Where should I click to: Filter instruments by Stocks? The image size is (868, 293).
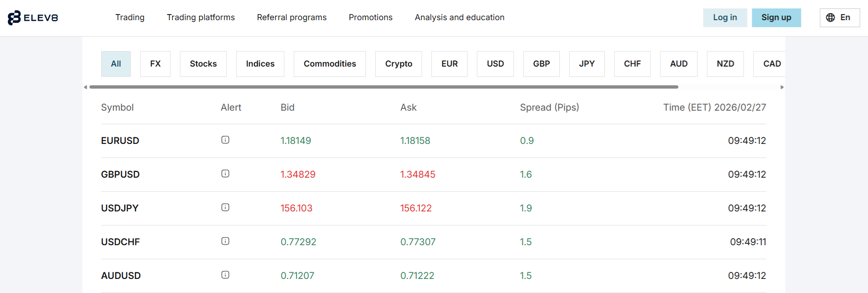(203, 64)
